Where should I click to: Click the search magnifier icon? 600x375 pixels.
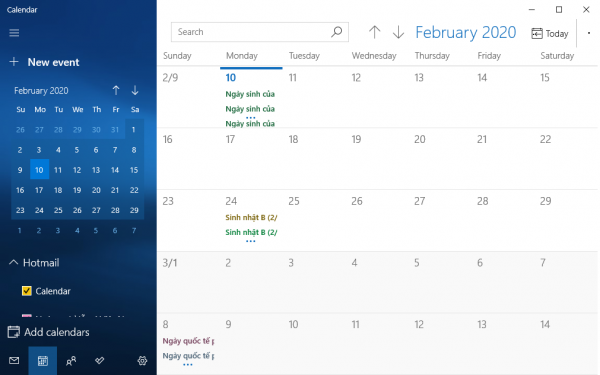pos(336,32)
